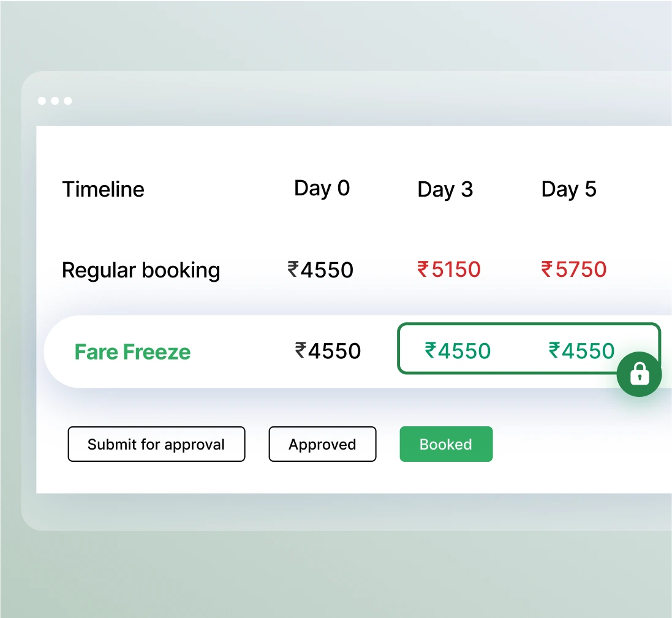
Task: Select the Day 3 column header
Action: click(x=445, y=189)
